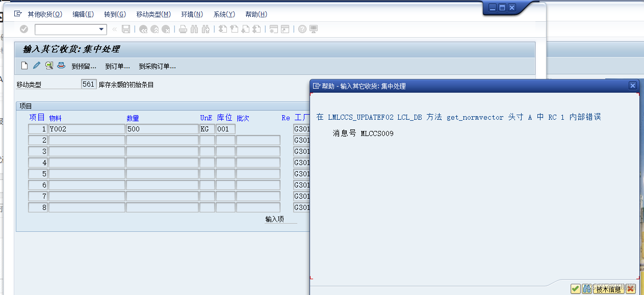
Task: Click the 技术信息 button in help dialog
Action: (609, 289)
